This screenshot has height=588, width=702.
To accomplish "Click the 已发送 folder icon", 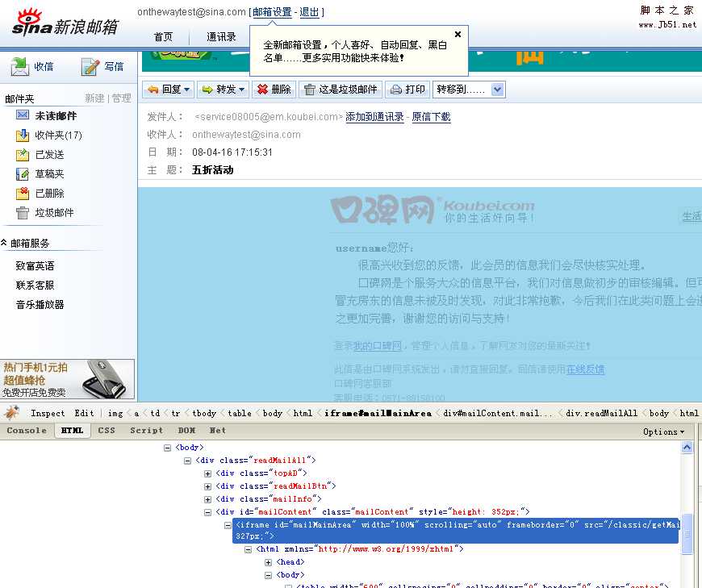I will (23, 154).
